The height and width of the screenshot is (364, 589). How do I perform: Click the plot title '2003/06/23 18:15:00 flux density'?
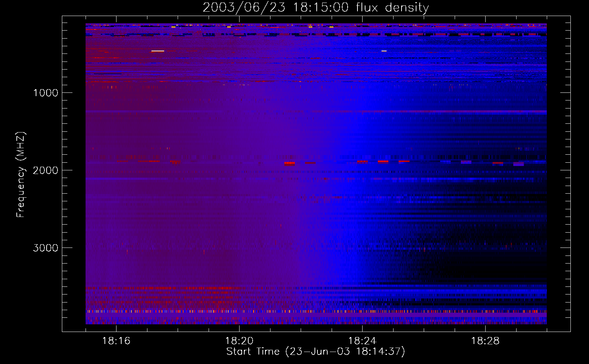tap(316, 8)
